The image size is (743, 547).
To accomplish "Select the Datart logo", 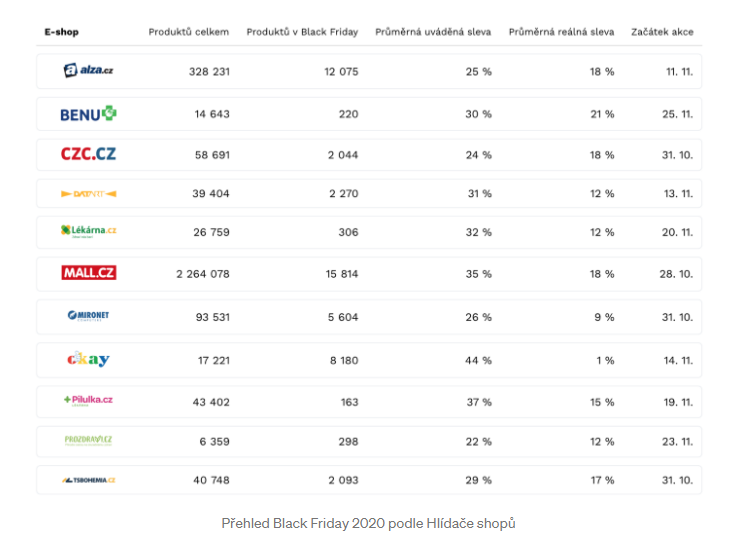I will pyautogui.click(x=89, y=194).
